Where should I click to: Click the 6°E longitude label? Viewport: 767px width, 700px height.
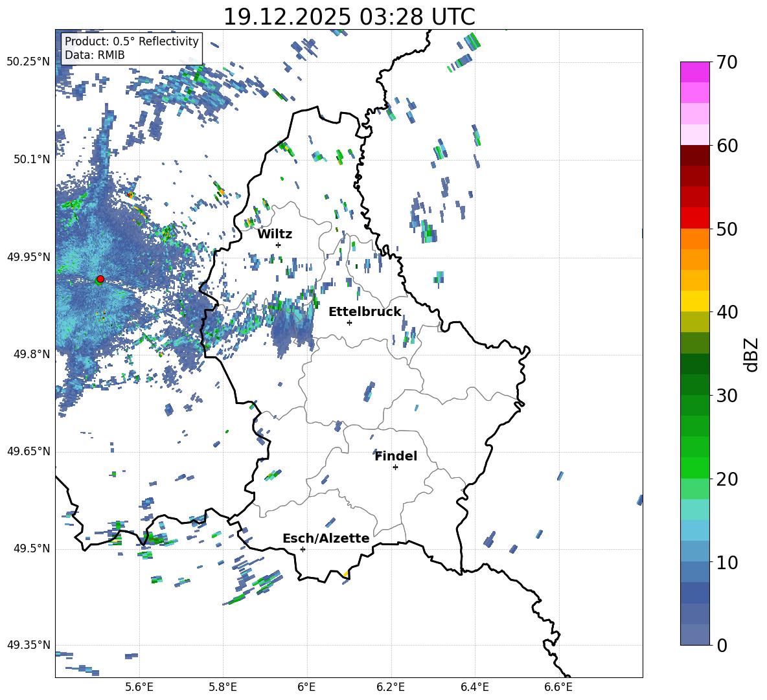(x=306, y=687)
